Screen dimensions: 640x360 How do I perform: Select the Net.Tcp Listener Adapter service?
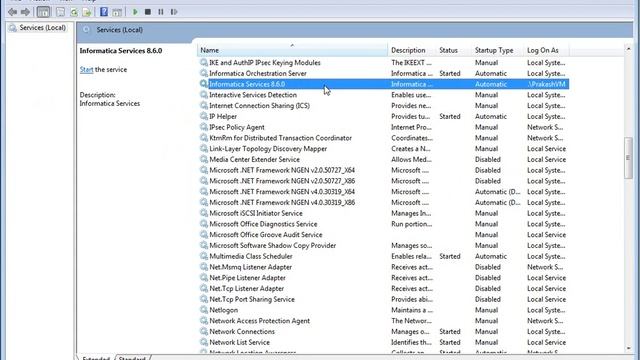click(x=247, y=289)
